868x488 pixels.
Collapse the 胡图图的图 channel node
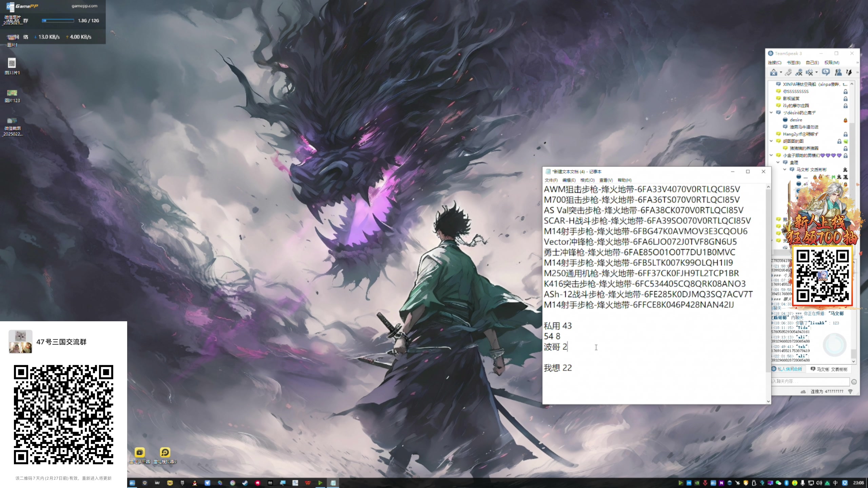pos(771,141)
